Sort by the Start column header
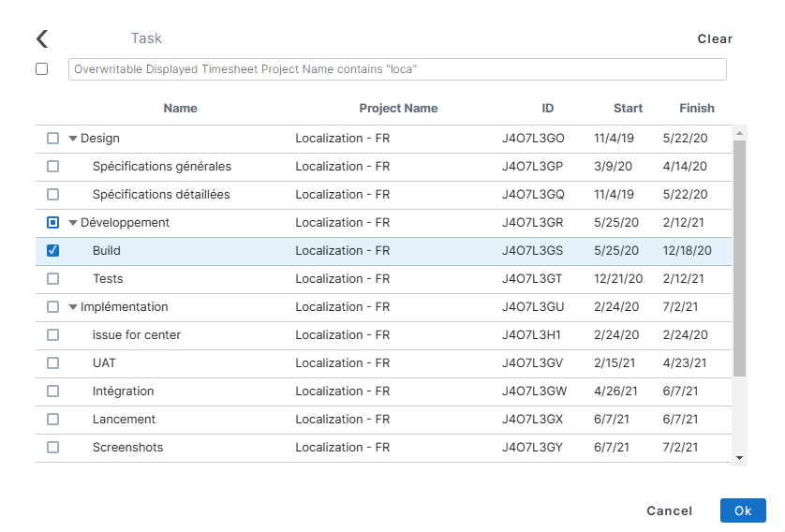 coord(628,109)
